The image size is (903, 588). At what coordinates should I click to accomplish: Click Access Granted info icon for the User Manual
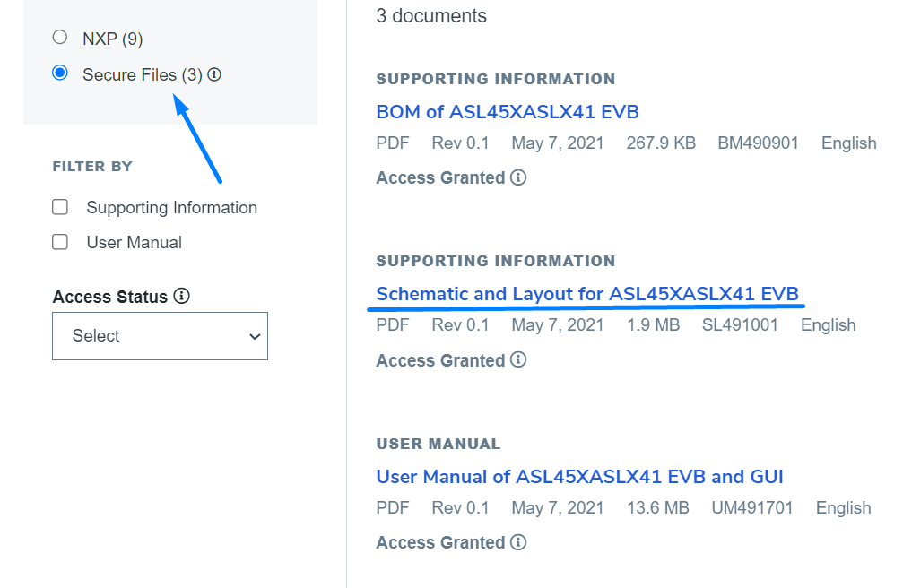[520, 542]
